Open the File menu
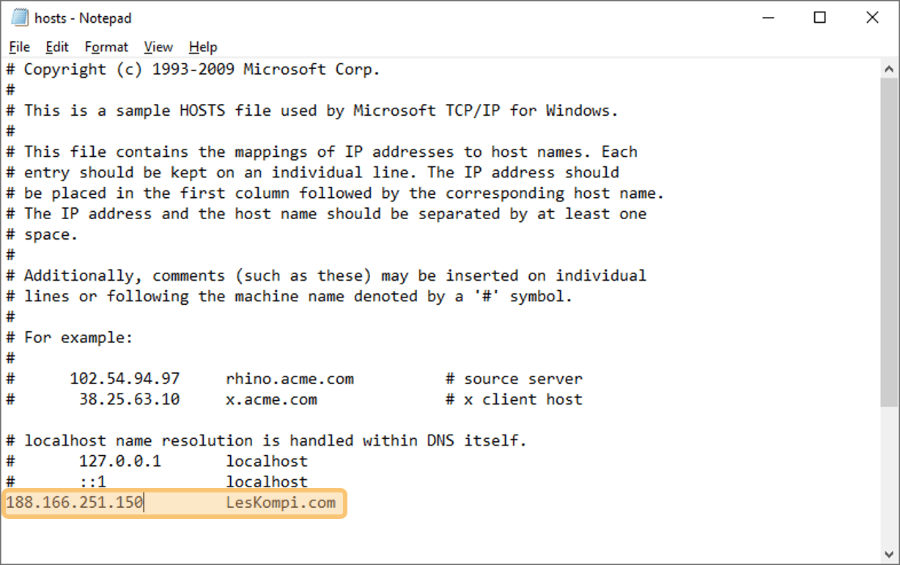This screenshot has width=900, height=565. coord(20,47)
